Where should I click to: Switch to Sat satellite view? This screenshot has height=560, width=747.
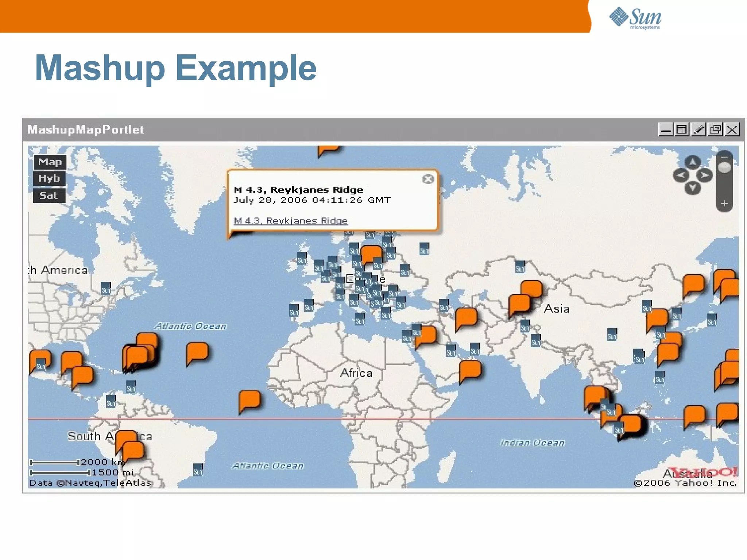(49, 196)
